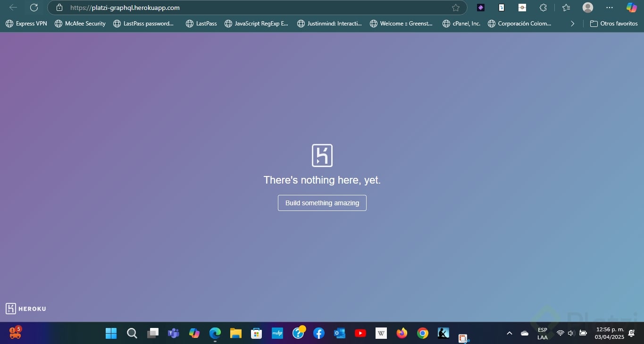Switch to Microsoft Edge on the taskbar
This screenshot has width=644, height=344.
coord(215,333)
